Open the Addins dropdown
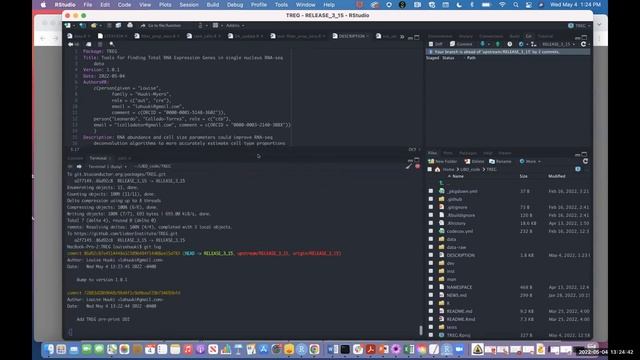The width and height of the screenshot is (640, 360). [x=235, y=26]
